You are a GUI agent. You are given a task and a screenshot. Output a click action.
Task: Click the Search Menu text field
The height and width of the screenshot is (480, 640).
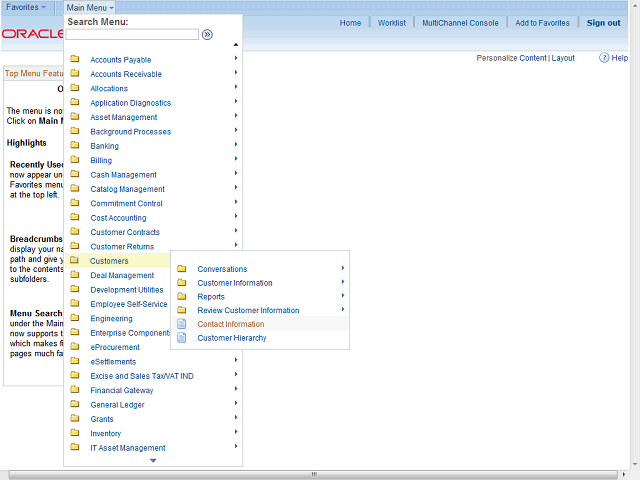(x=132, y=35)
